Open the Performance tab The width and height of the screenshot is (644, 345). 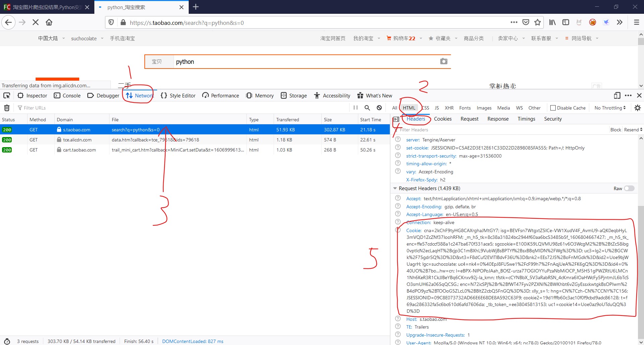221,96
